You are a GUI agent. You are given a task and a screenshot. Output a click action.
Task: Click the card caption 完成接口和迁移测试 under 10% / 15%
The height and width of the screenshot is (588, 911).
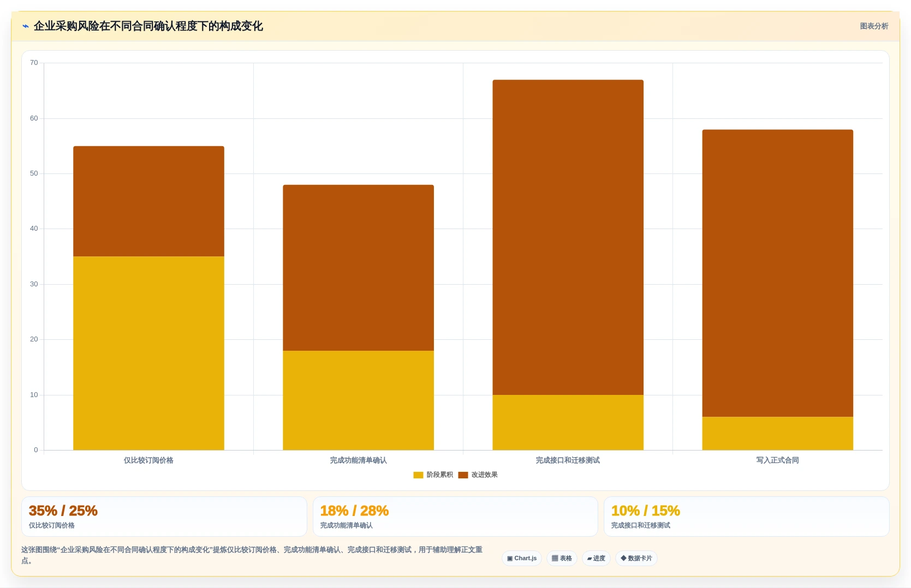point(640,526)
